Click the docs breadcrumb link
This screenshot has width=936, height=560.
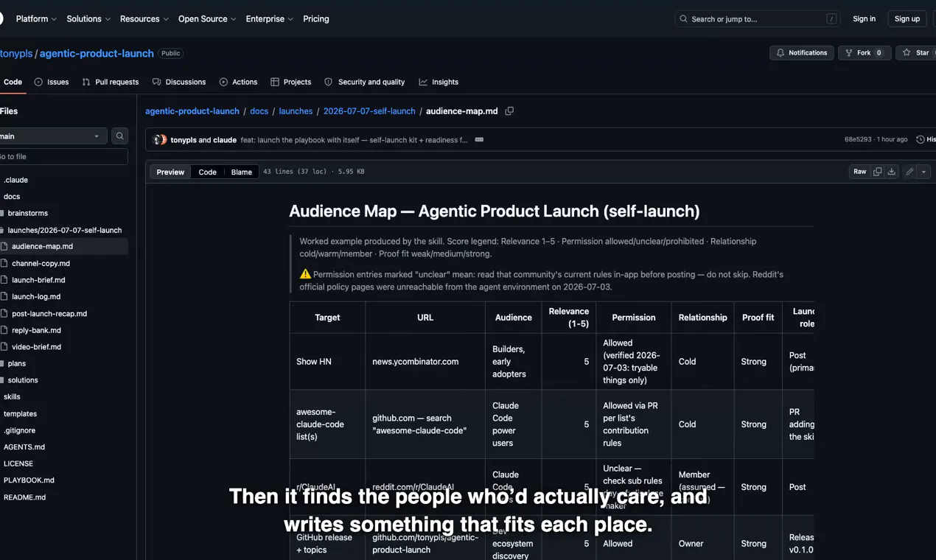point(259,111)
